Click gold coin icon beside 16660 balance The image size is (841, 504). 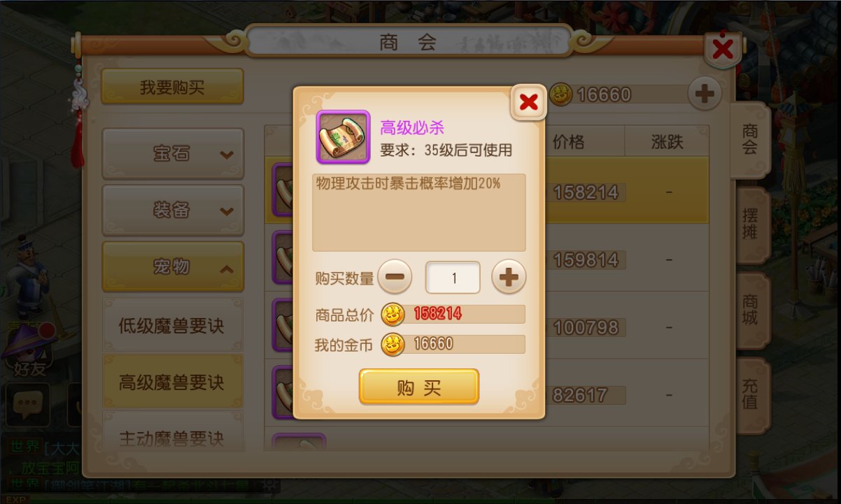click(x=560, y=94)
